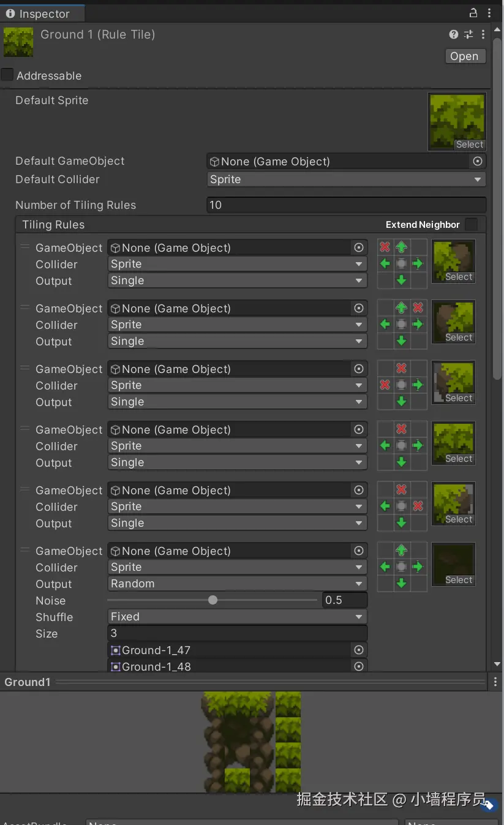The width and height of the screenshot is (504, 825).
Task: Click the down arrow in the fifth rule's neighbor grid
Action: 401,523
